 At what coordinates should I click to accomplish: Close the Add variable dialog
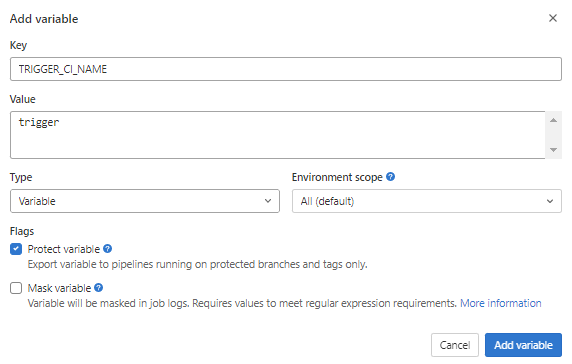[x=553, y=18]
